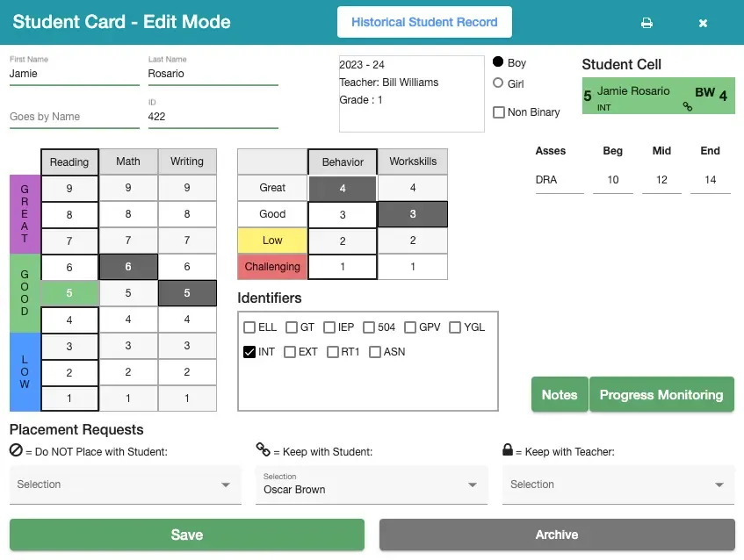Enable the Non Binary checkbox

tap(499, 112)
